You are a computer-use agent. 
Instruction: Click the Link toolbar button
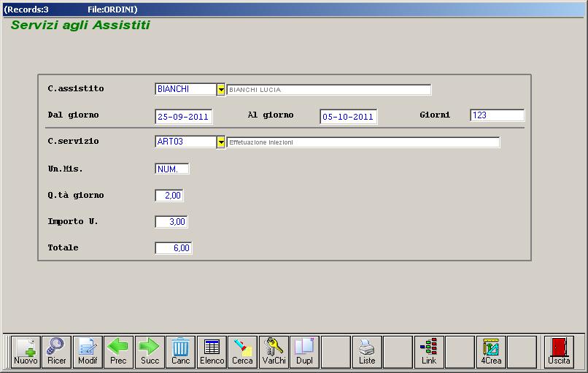click(x=429, y=352)
